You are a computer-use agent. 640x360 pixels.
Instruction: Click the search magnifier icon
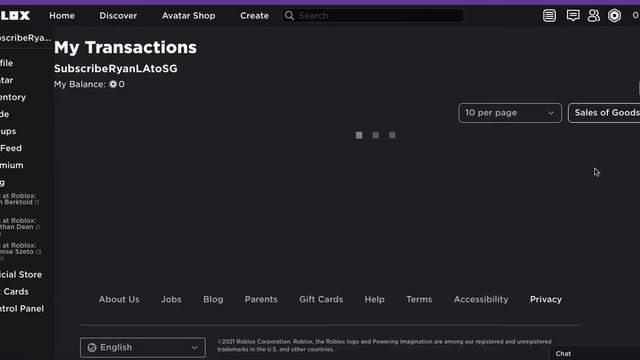289,16
